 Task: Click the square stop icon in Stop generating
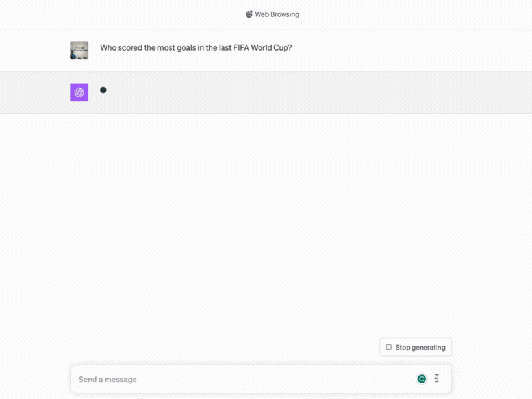click(x=389, y=347)
